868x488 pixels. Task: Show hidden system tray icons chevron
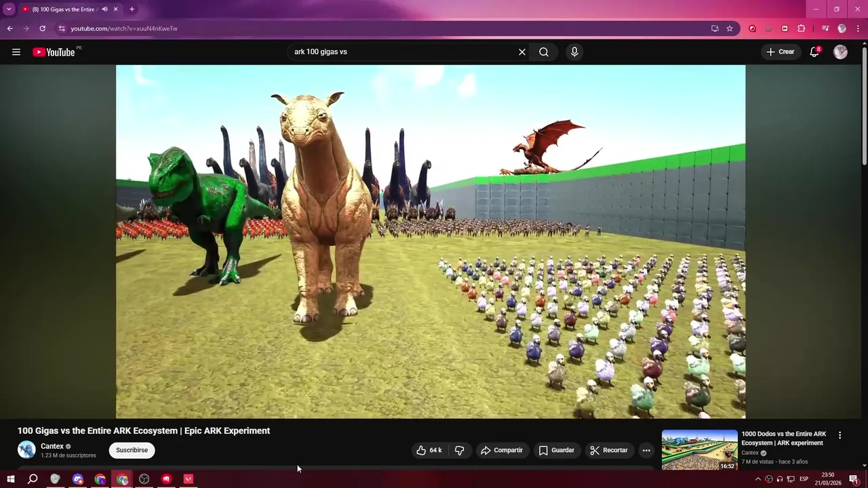click(x=758, y=479)
